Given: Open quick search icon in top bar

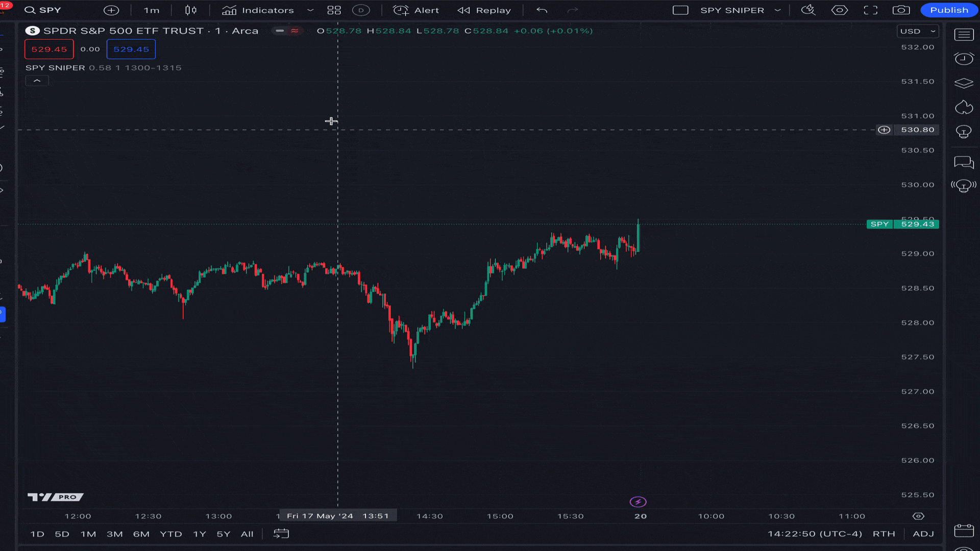Looking at the screenshot, I should click(808, 10).
